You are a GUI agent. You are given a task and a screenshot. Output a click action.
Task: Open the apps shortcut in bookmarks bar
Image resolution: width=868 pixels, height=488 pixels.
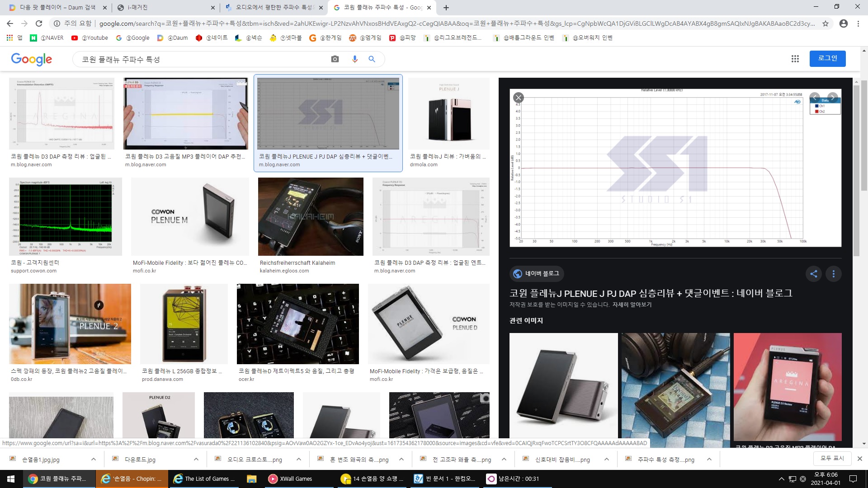click(x=14, y=38)
